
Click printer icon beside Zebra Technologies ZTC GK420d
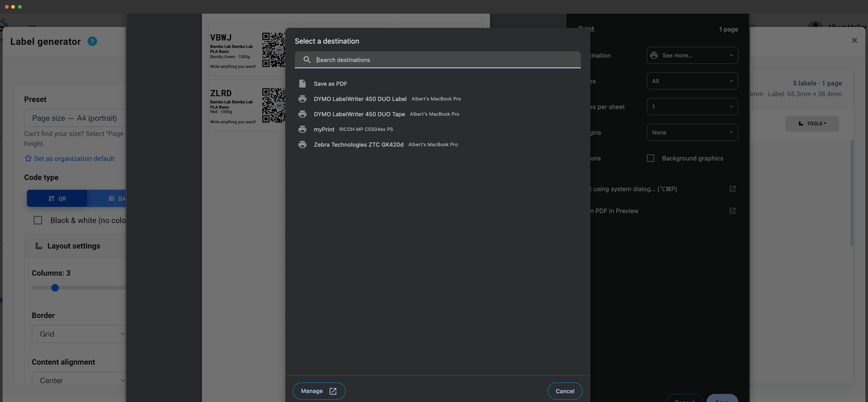pos(303,144)
